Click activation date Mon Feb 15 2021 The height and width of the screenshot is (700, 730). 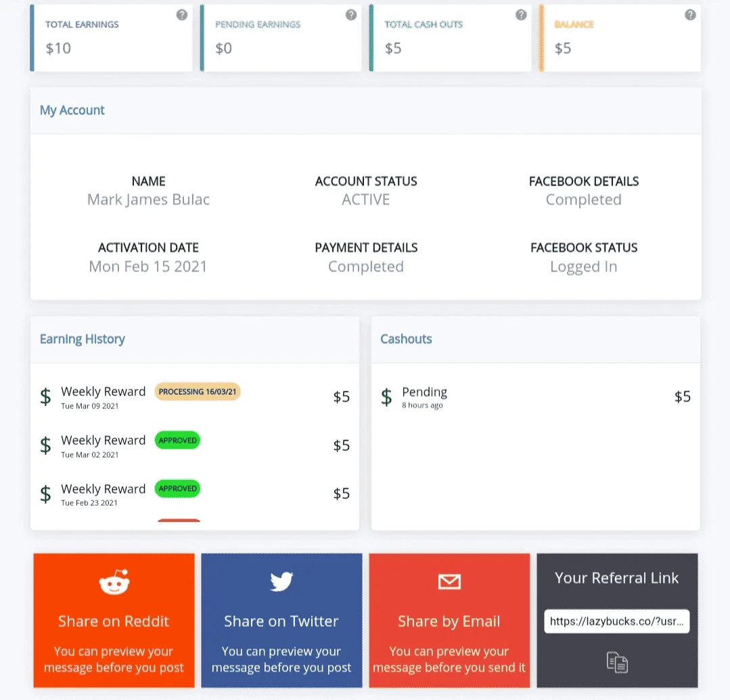[x=148, y=267]
